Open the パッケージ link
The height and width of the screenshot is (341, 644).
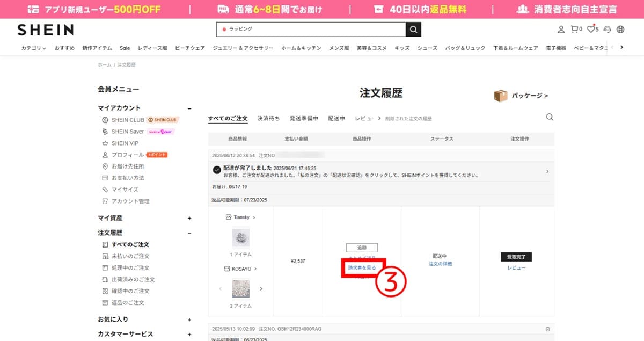(x=530, y=96)
